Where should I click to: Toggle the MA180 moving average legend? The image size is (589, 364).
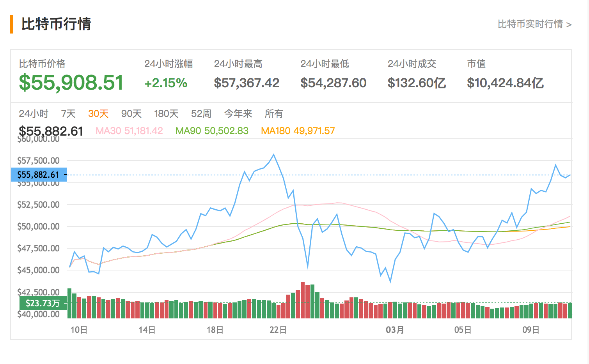point(298,131)
